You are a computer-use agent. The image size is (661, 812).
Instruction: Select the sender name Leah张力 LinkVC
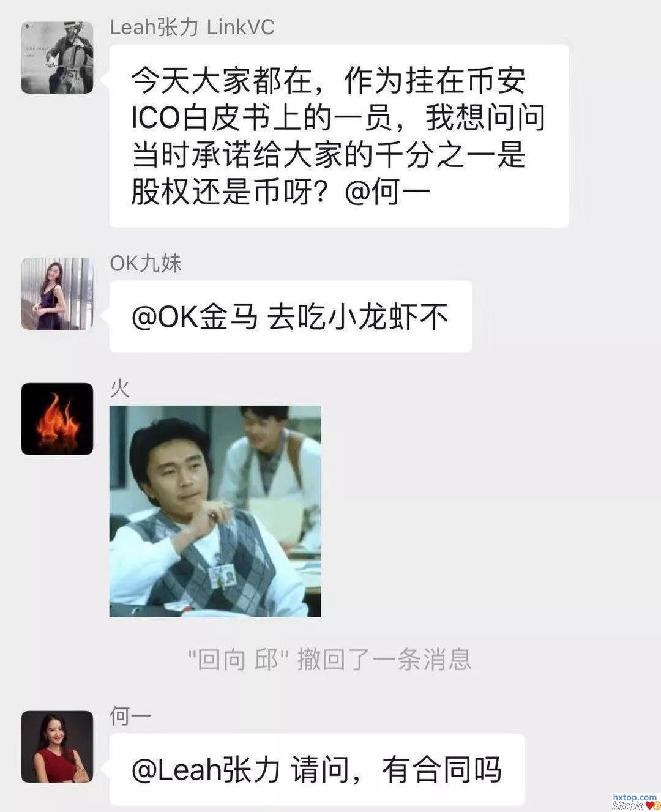coord(192,28)
